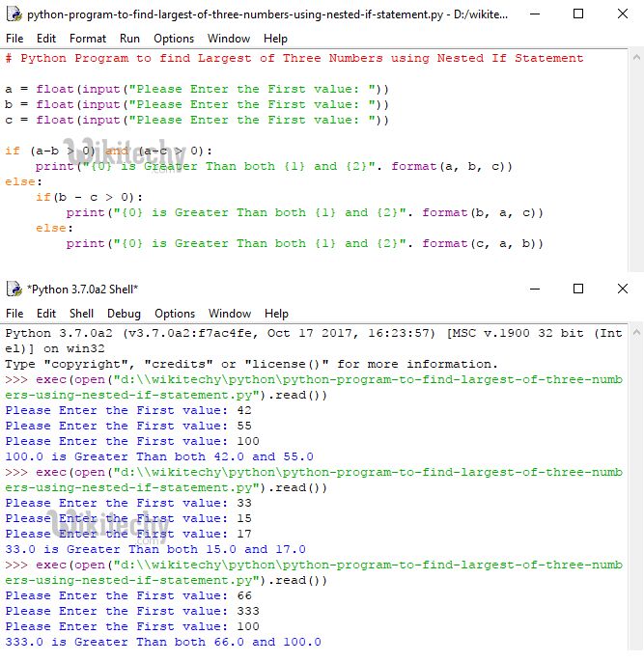Open Help menu in editor window
This screenshot has height=662, width=644.
click(275, 39)
